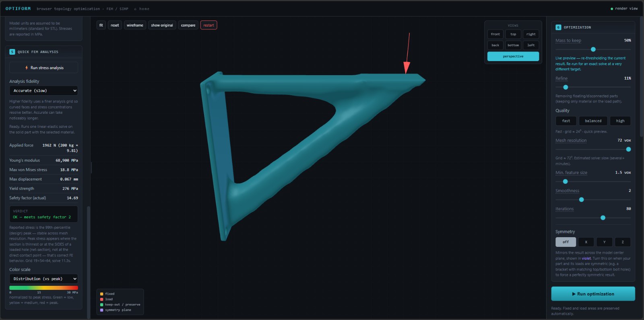Reset the viewport camera
The width and height of the screenshot is (644, 320).
point(115,25)
